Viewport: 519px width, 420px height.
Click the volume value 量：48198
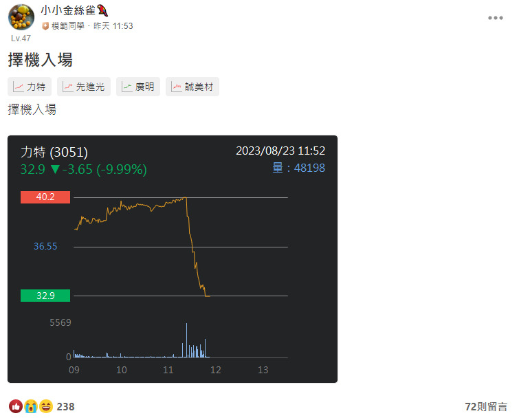(x=298, y=168)
